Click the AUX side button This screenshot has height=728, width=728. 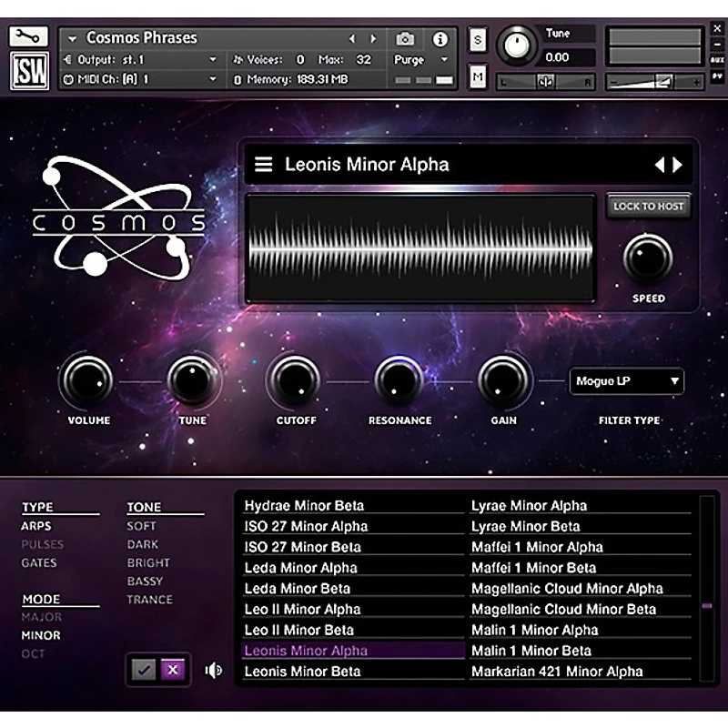point(717,60)
